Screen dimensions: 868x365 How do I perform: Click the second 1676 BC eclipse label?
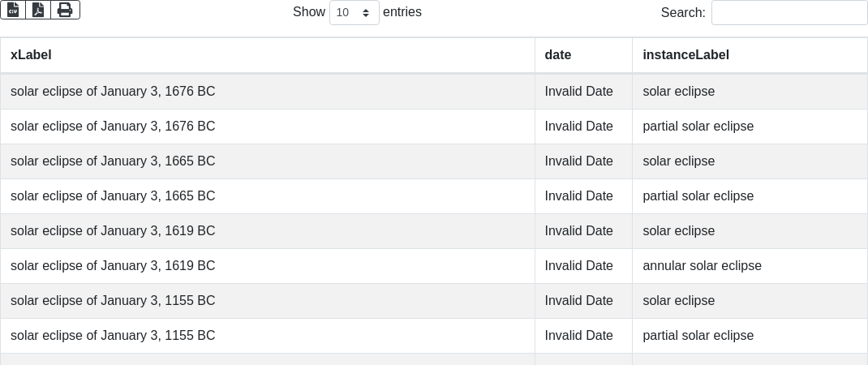(113, 127)
